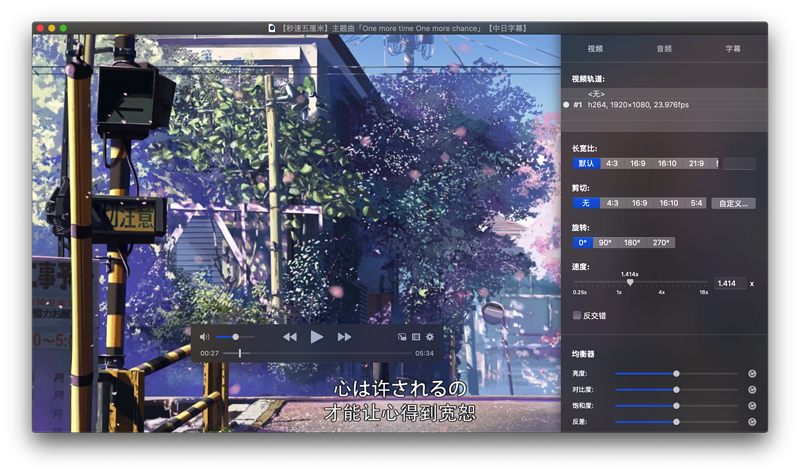The width and height of the screenshot is (800, 475).
Task: Toggle picture-in-picture mode icon
Action: coord(402,337)
